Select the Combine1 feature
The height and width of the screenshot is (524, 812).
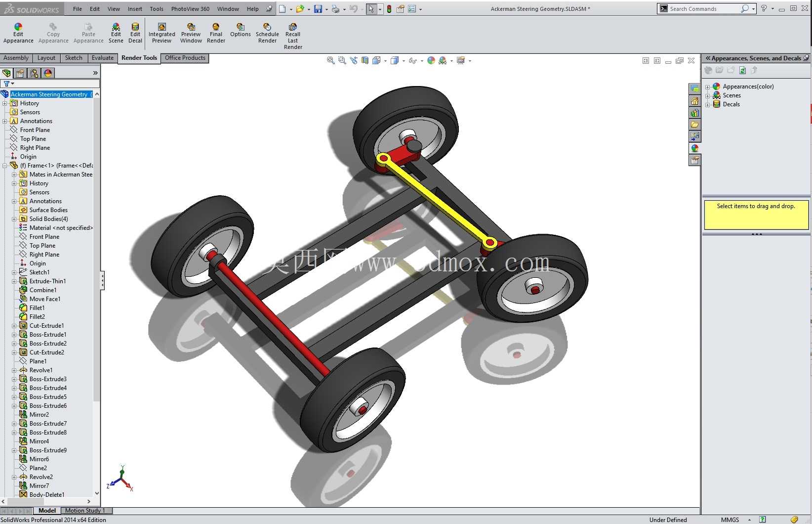(x=43, y=290)
